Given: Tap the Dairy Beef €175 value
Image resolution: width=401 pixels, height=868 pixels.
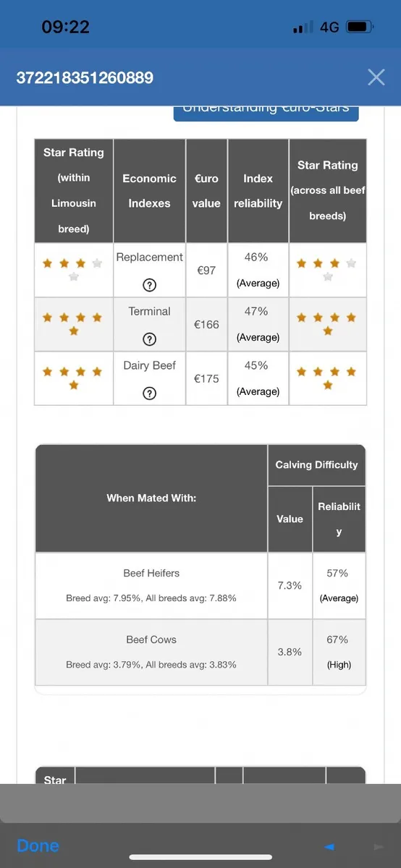Looking at the screenshot, I should [x=206, y=378].
